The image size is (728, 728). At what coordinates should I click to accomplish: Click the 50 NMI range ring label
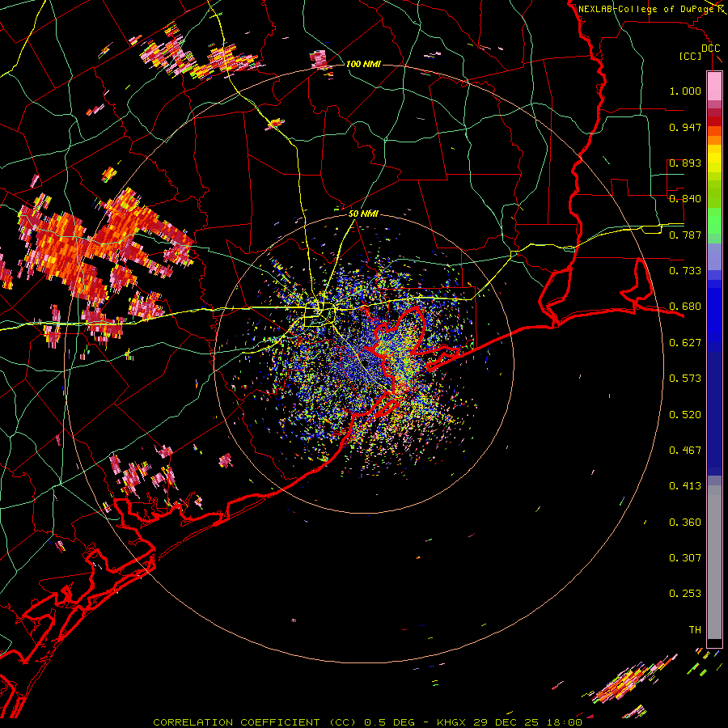point(363,214)
